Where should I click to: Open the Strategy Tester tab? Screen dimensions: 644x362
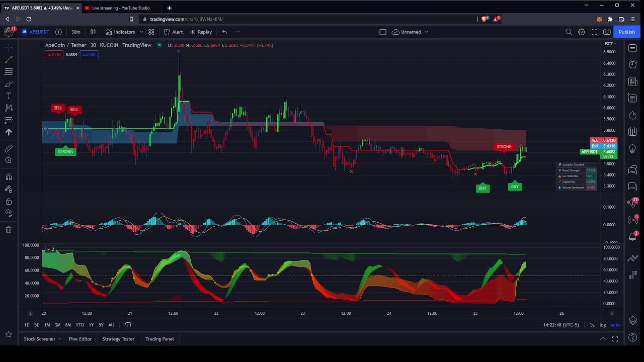118,339
